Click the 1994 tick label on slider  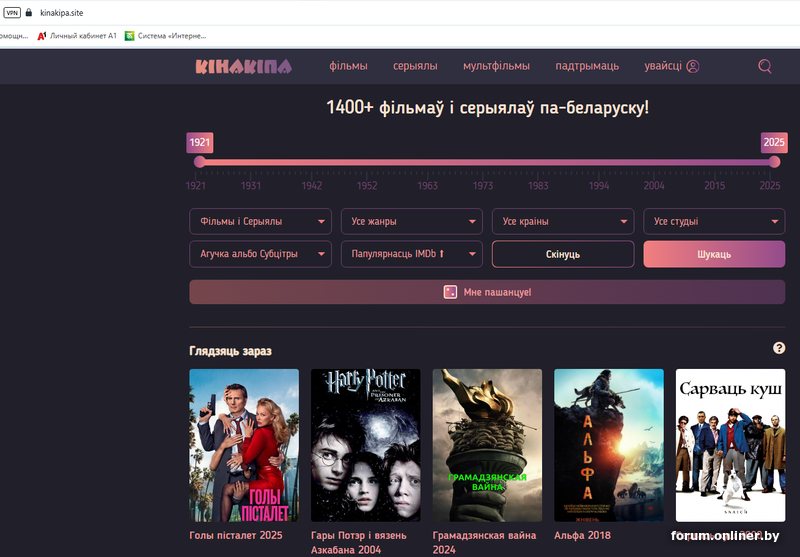598,186
